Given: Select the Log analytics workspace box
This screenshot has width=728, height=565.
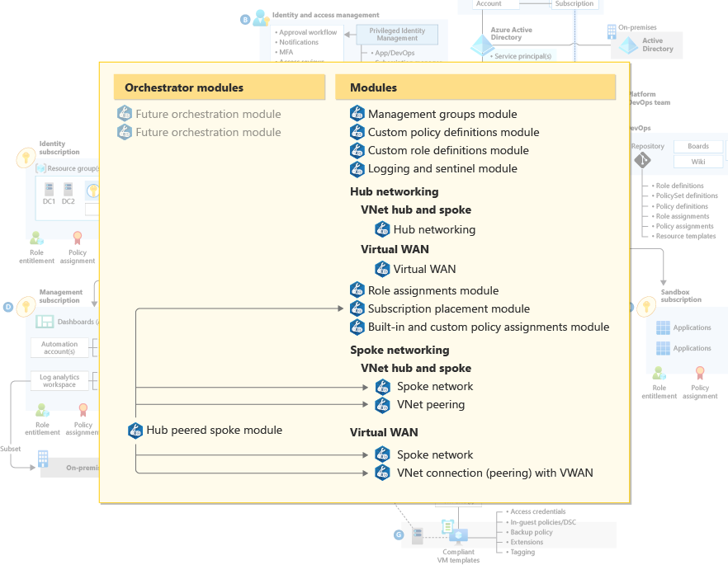Looking at the screenshot, I should pyautogui.click(x=59, y=379).
